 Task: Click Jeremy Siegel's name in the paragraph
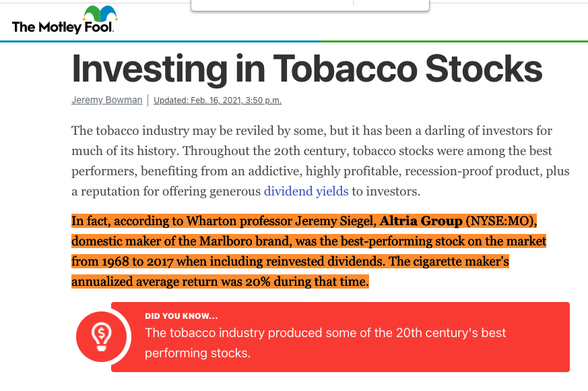point(335,221)
